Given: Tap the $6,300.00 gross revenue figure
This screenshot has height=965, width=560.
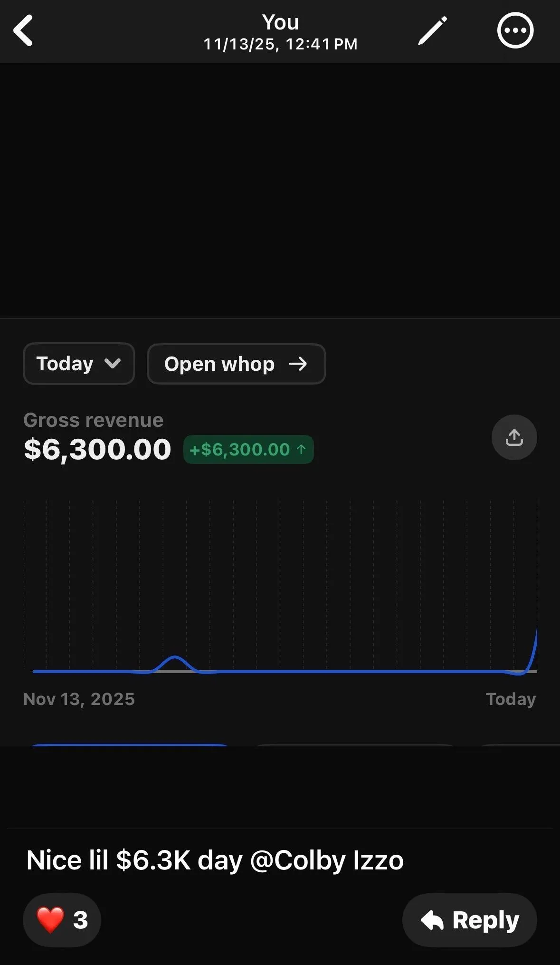Looking at the screenshot, I should [97, 449].
